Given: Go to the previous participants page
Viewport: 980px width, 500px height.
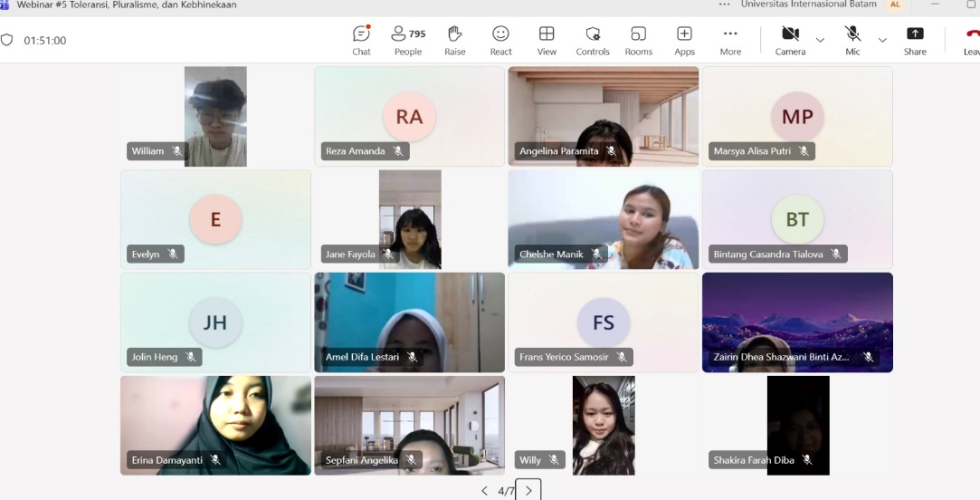Looking at the screenshot, I should (x=484, y=490).
